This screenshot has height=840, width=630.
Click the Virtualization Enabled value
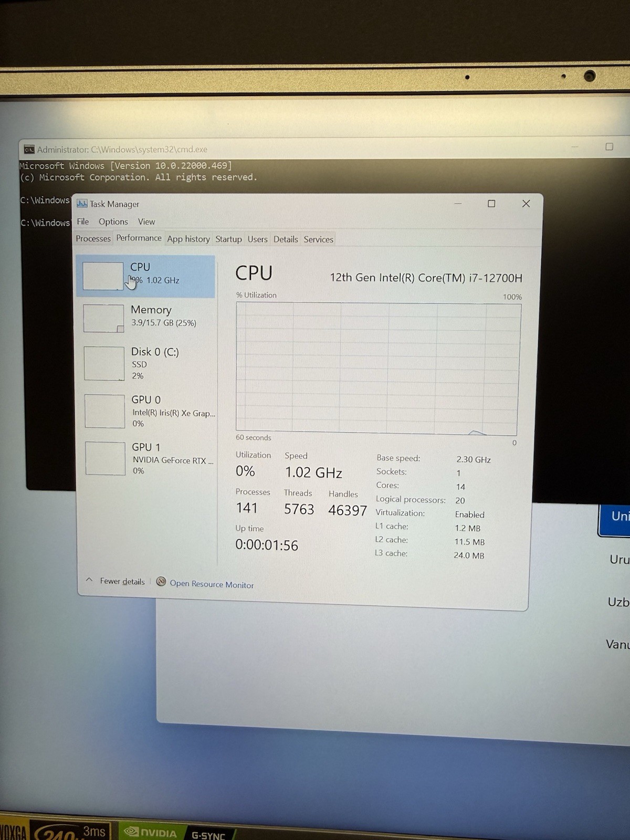(469, 514)
